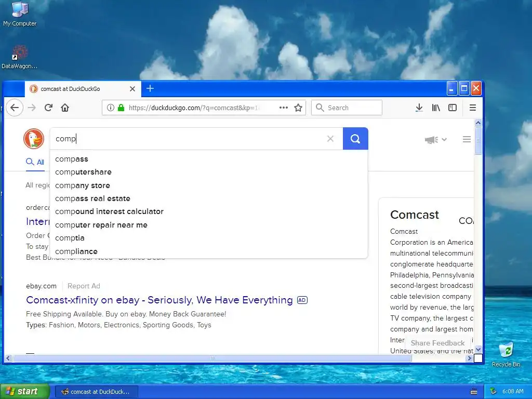
Task: Click the Firefox back arrow button
Action: (15, 108)
